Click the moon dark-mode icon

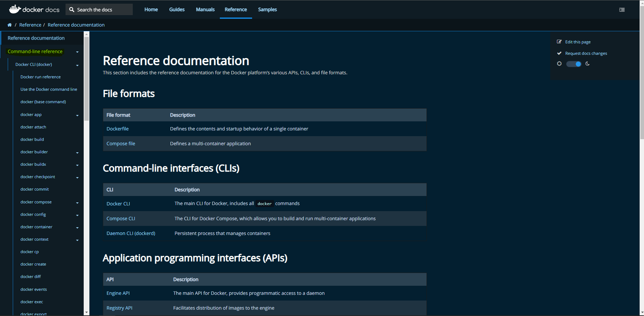point(588,64)
